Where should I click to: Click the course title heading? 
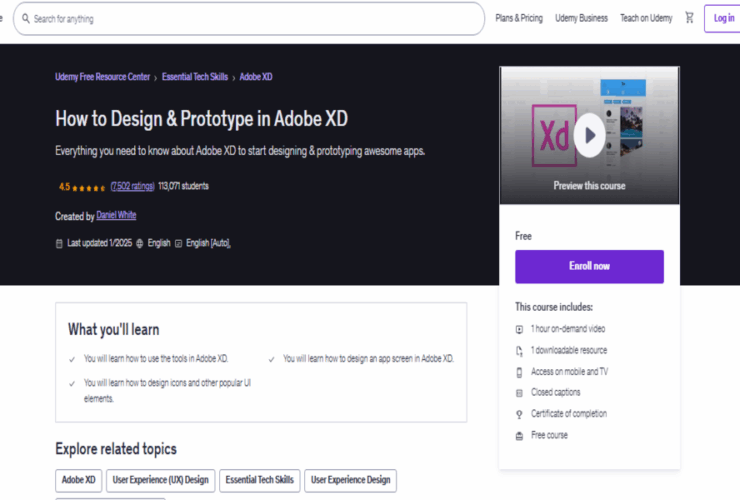[202, 119]
